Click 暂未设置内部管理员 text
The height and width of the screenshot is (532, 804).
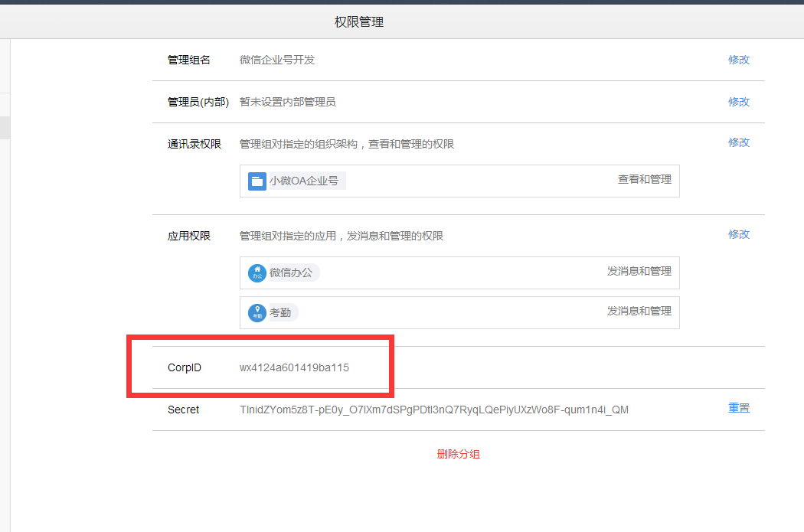coord(288,102)
